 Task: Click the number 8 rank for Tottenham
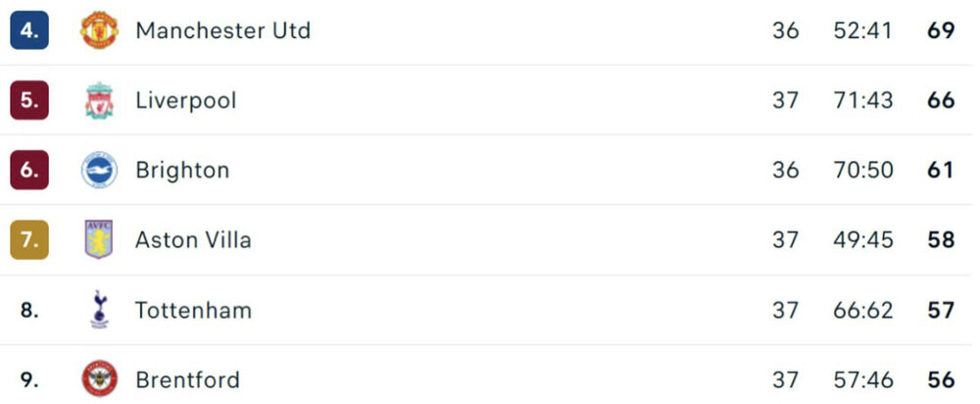coord(29,311)
